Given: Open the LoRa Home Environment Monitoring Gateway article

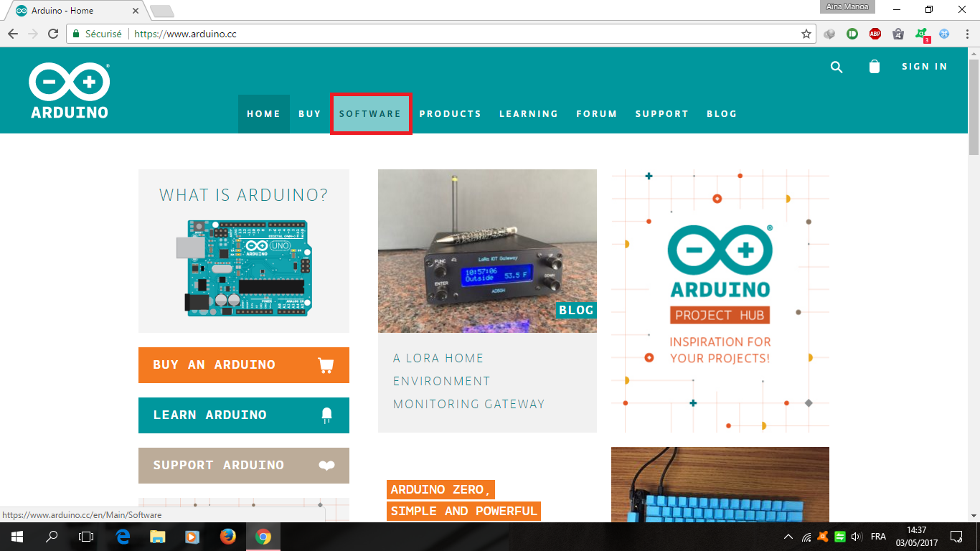Looking at the screenshot, I should (468, 380).
